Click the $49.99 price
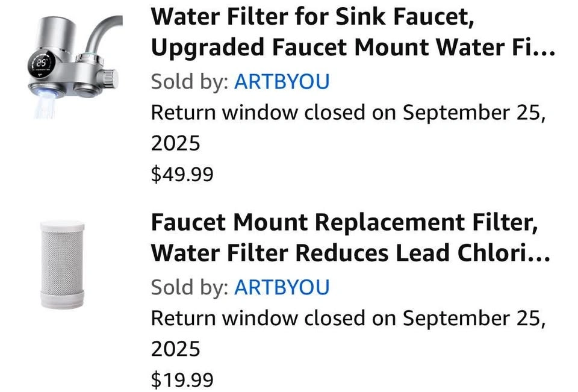Screen dimensions: 578x392 coord(182,175)
